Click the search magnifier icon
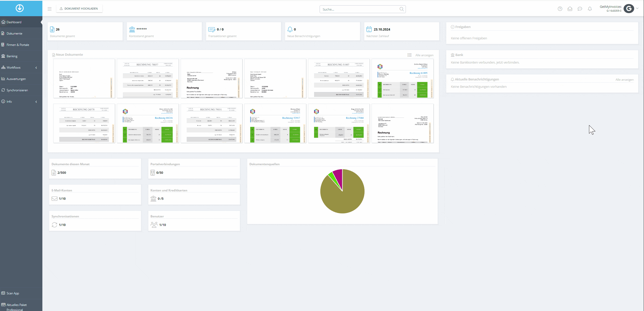The height and width of the screenshot is (311, 644). click(402, 9)
